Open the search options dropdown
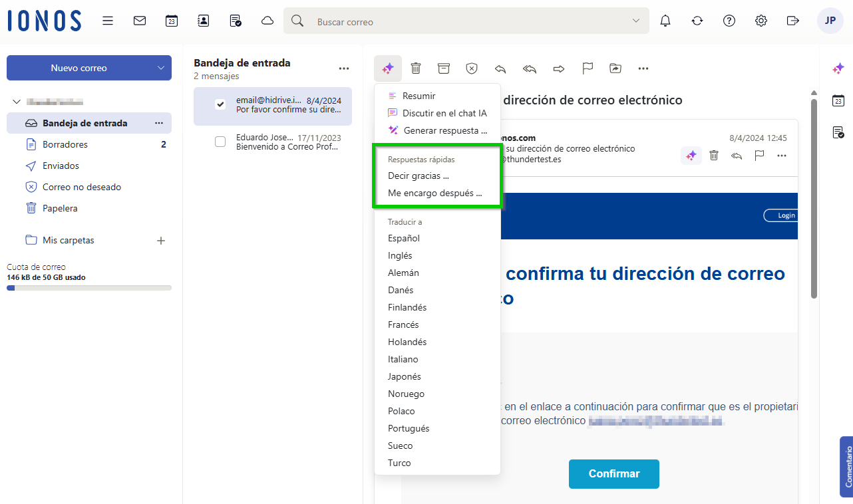The width and height of the screenshot is (853, 504). point(635,21)
